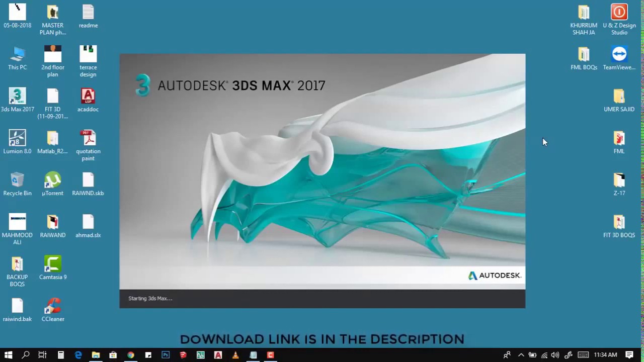
Task: Switch to Google Chrome in taskbar
Action: tap(130, 355)
